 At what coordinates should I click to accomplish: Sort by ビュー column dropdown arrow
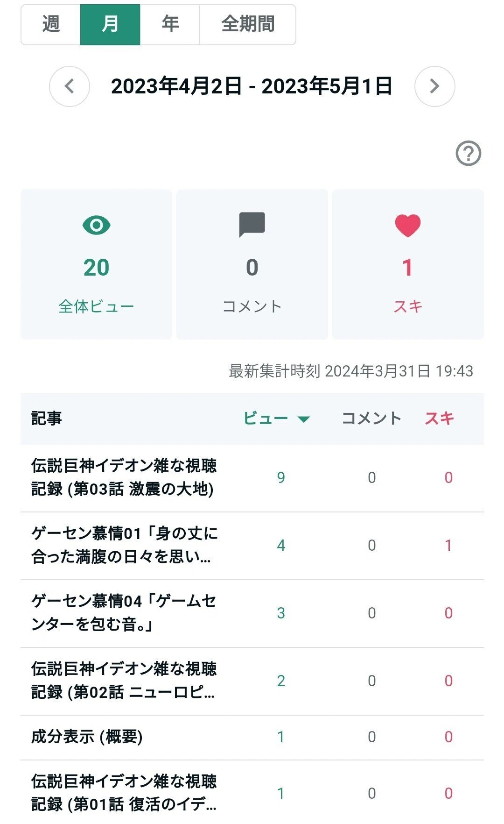coord(304,419)
